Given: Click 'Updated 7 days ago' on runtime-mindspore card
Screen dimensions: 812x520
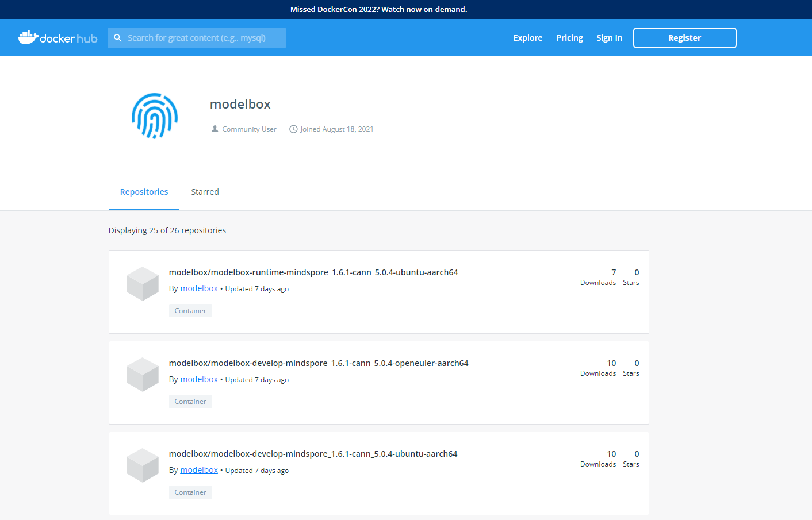Looking at the screenshot, I should pyautogui.click(x=257, y=289).
